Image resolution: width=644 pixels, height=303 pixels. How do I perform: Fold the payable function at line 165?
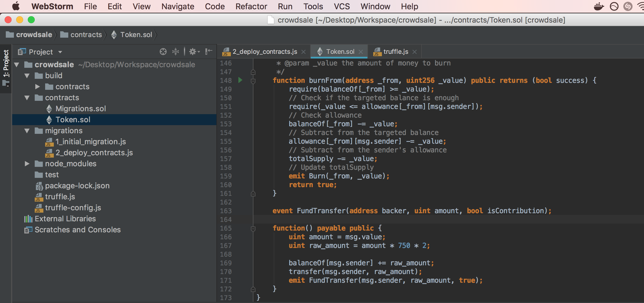click(x=253, y=229)
